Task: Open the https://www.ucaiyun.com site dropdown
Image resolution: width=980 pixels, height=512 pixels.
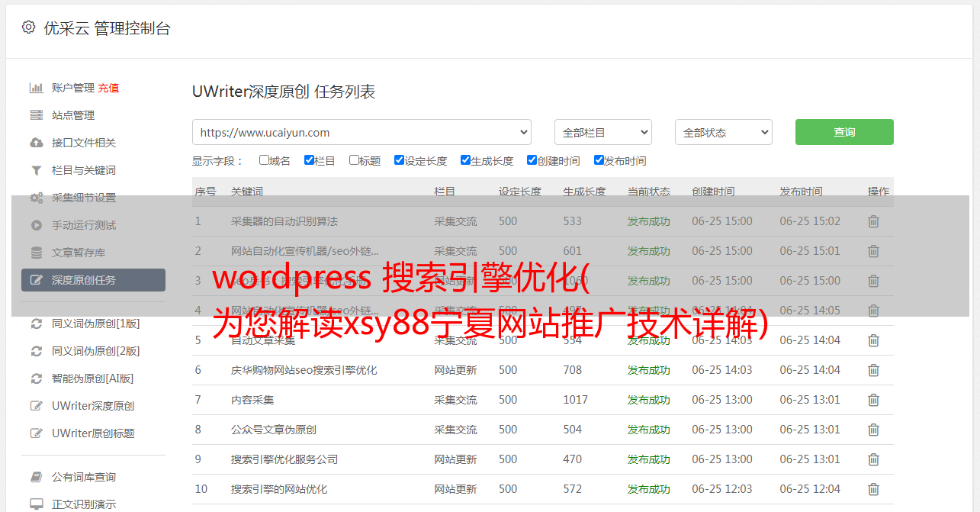Action: [x=361, y=132]
